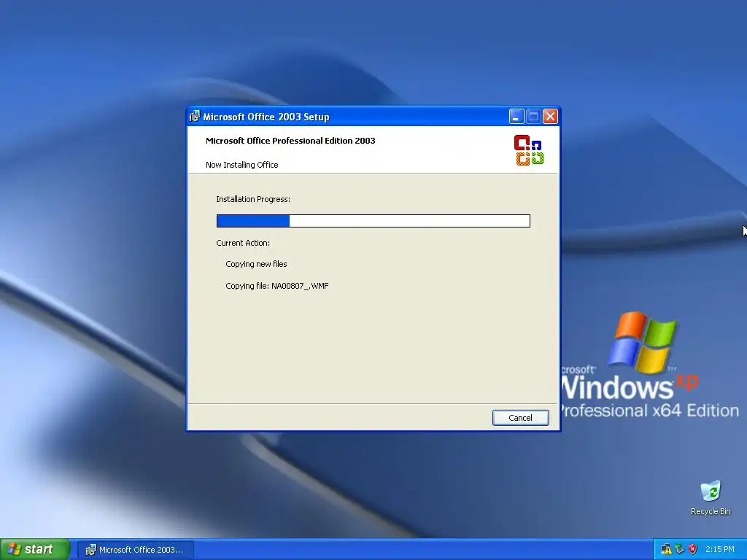
Task: Click the Office logo in the setup header
Action: click(529, 150)
